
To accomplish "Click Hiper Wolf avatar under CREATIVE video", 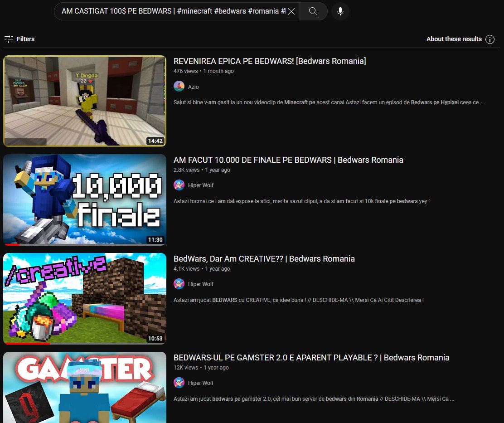I will pyautogui.click(x=179, y=284).
